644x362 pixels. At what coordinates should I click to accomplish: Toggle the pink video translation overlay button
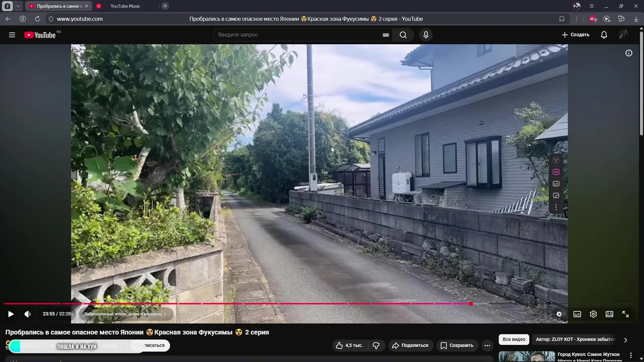click(x=556, y=172)
